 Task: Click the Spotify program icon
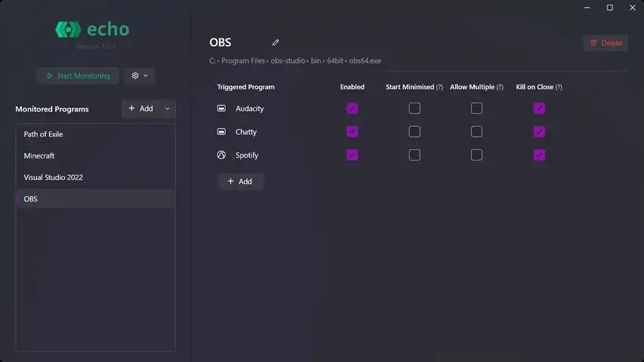pyautogui.click(x=221, y=155)
